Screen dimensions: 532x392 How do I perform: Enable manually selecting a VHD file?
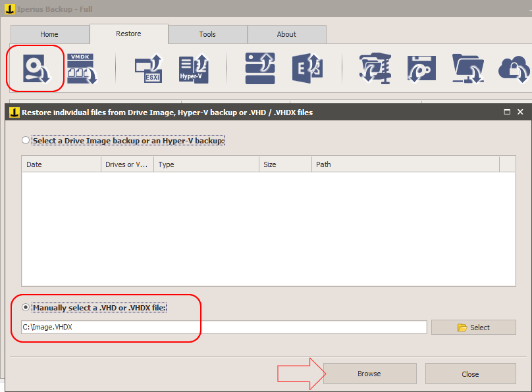[24, 307]
